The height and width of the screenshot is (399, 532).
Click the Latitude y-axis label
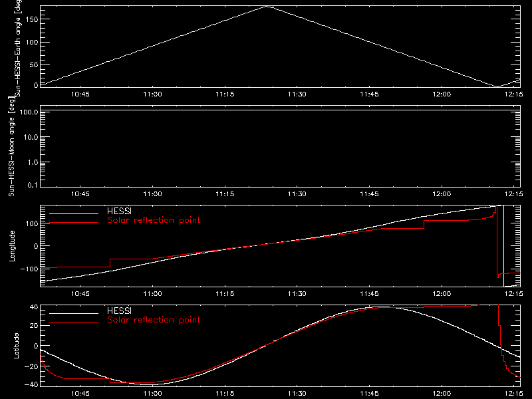[x=16, y=346]
